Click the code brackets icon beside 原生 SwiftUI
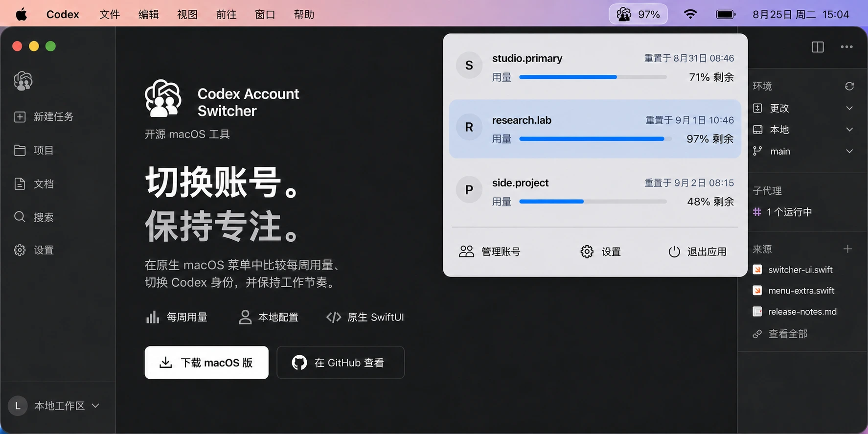 click(334, 317)
